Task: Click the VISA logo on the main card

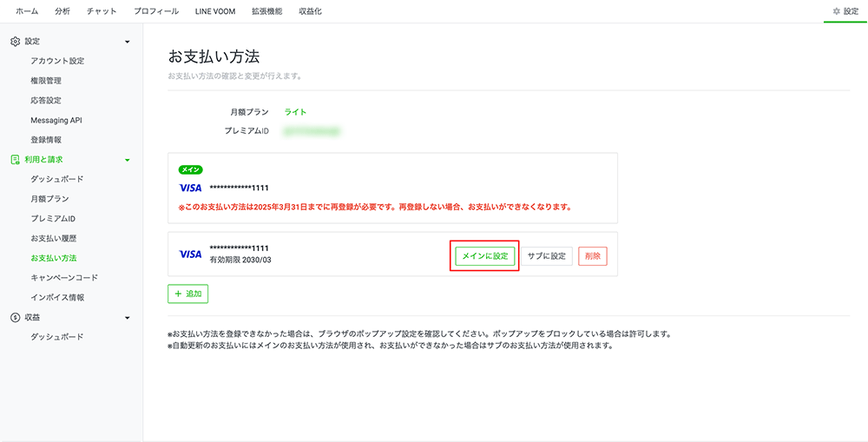Action: point(190,188)
